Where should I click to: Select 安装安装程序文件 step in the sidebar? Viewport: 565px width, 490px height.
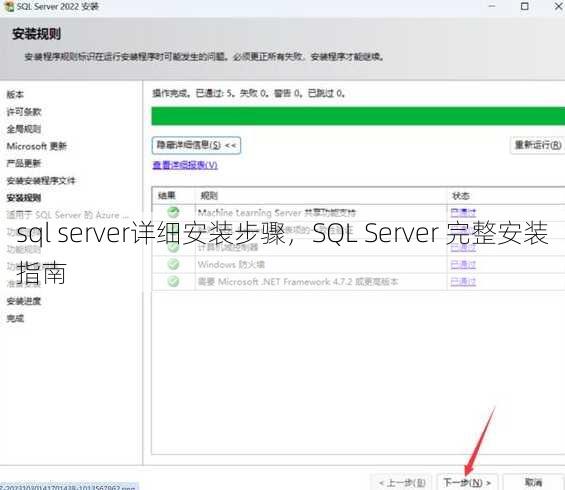point(41,181)
